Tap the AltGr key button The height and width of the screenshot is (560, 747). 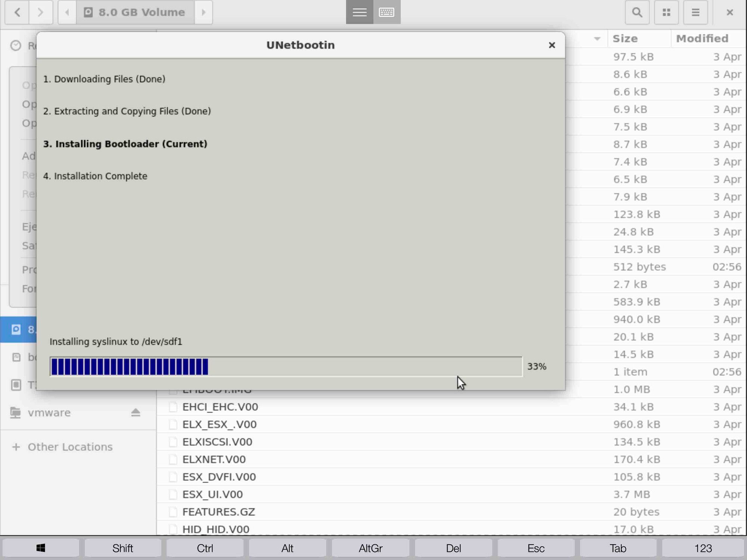[x=371, y=548]
